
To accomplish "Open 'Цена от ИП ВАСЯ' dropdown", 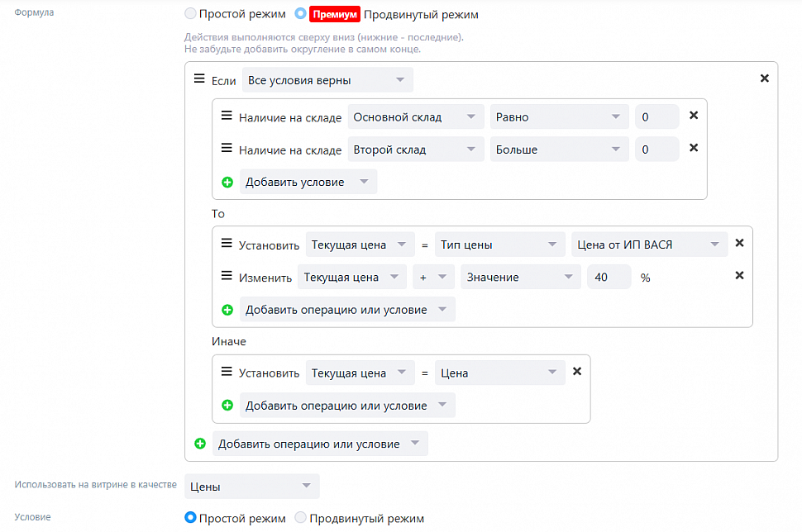I will pyautogui.click(x=650, y=245).
